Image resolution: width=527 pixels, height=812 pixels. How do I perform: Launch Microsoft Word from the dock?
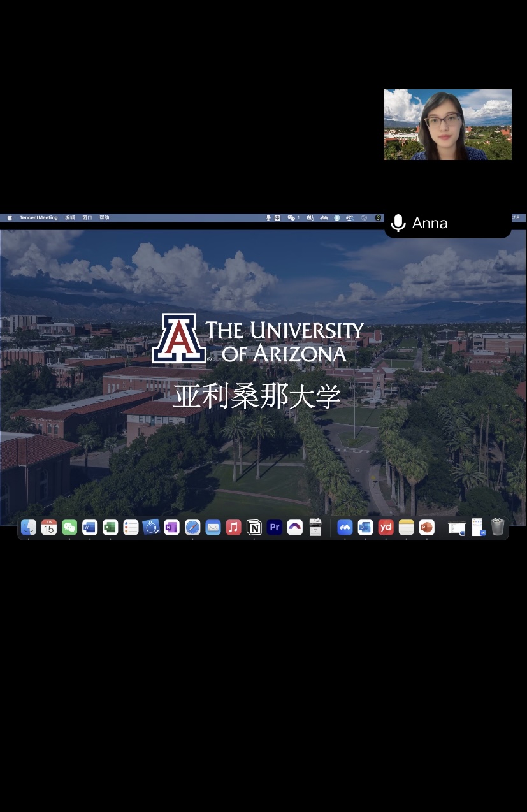click(90, 527)
